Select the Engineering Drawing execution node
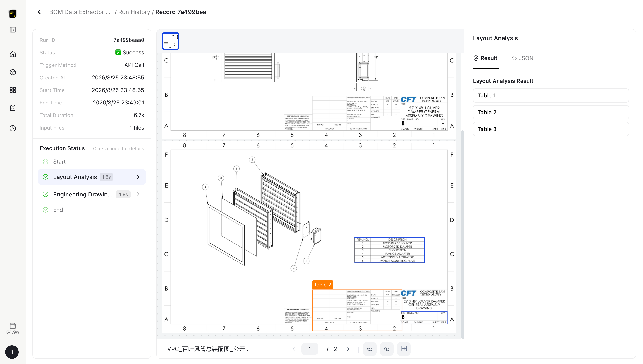Screen dimensions: 643x364 [92, 194]
